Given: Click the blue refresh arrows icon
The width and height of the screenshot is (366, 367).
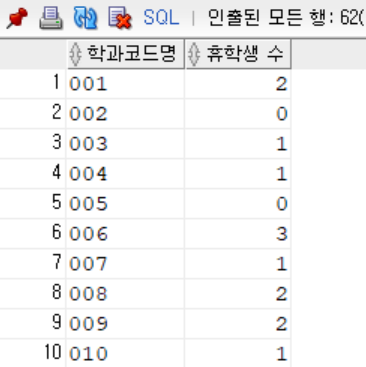Looking at the screenshot, I should (85, 18).
